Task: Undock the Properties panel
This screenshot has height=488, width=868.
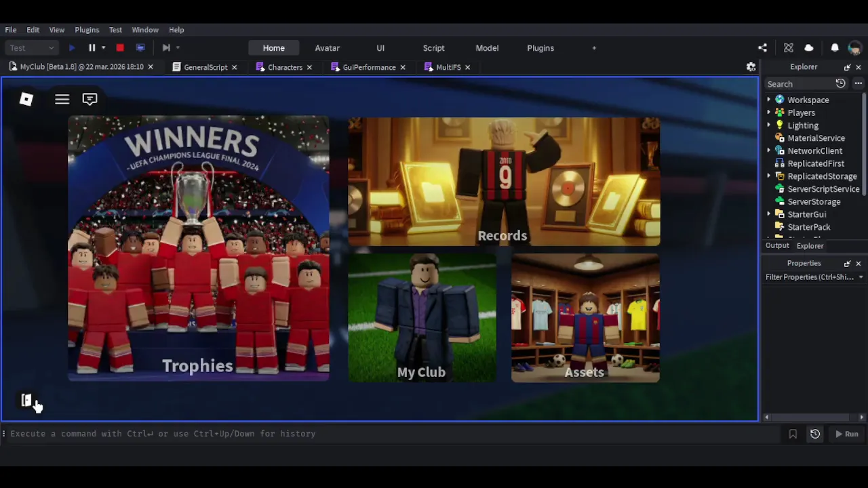Action: coord(847,263)
